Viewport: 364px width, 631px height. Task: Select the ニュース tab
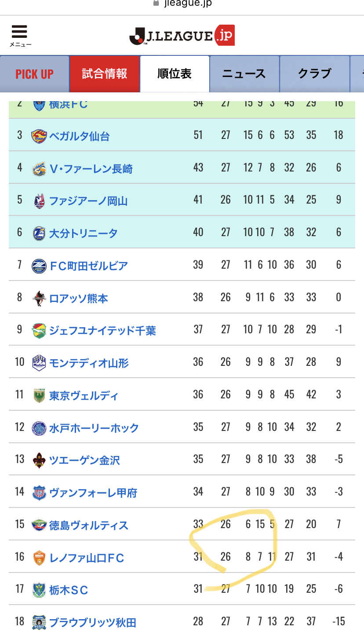[244, 74]
